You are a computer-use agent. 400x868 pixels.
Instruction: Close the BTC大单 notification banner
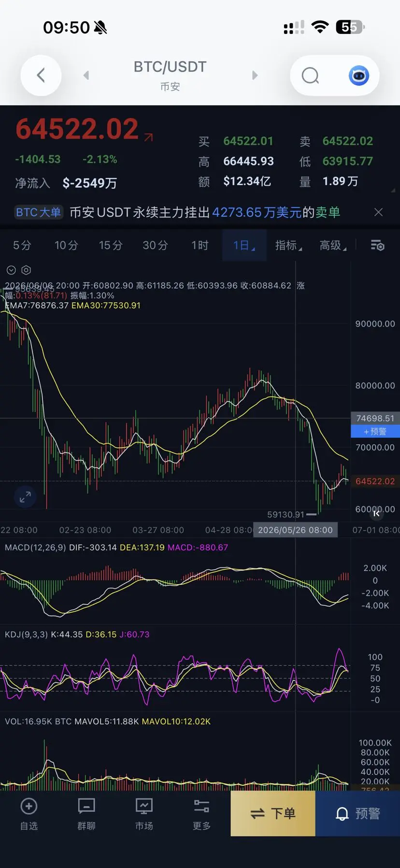378,212
